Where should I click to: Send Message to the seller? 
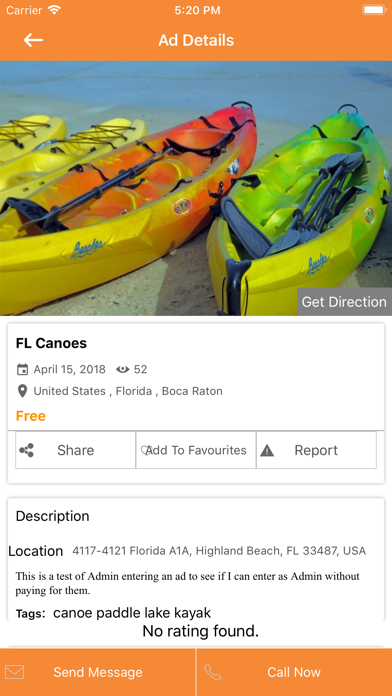pyautogui.click(x=98, y=672)
